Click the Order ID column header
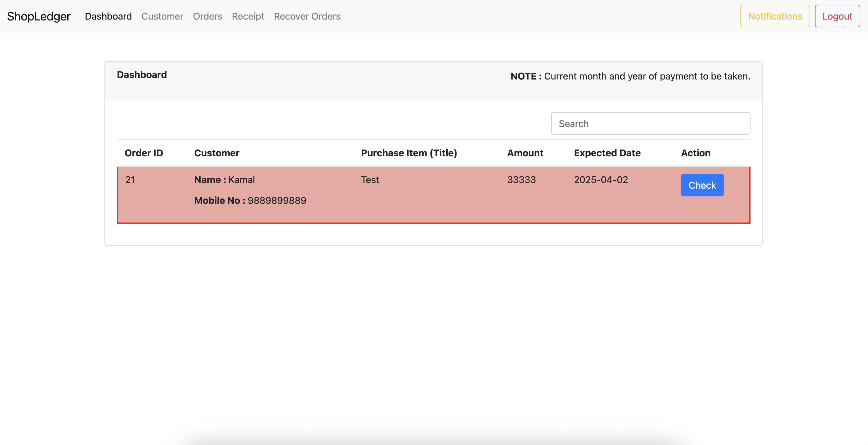This screenshot has height=445, width=868. [x=144, y=153]
